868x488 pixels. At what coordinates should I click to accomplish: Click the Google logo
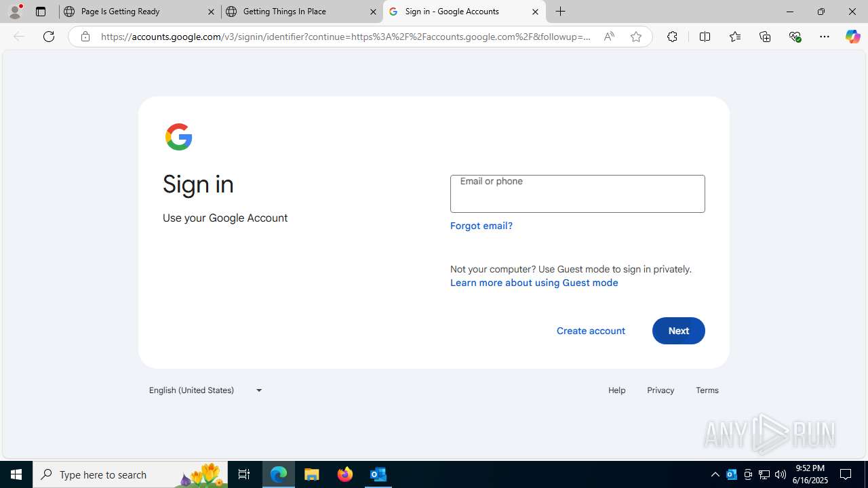(x=179, y=137)
